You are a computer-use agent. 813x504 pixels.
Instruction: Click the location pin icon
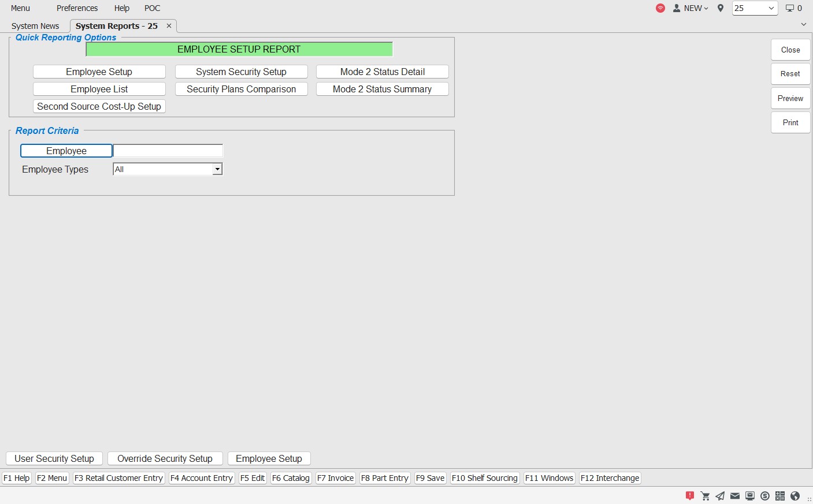pyautogui.click(x=721, y=8)
